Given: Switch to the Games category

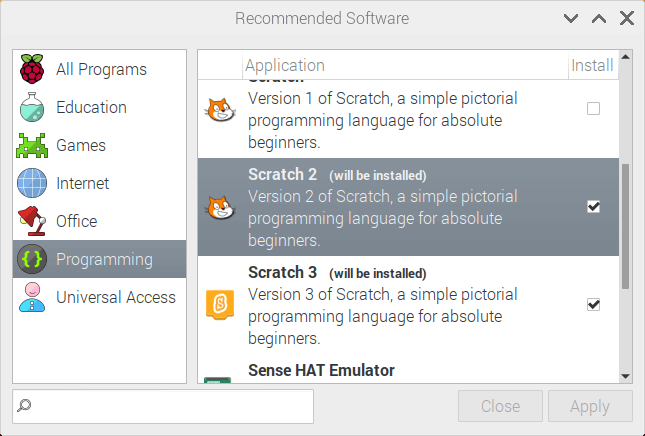Looking at the screenshot, I should (100, 145).
